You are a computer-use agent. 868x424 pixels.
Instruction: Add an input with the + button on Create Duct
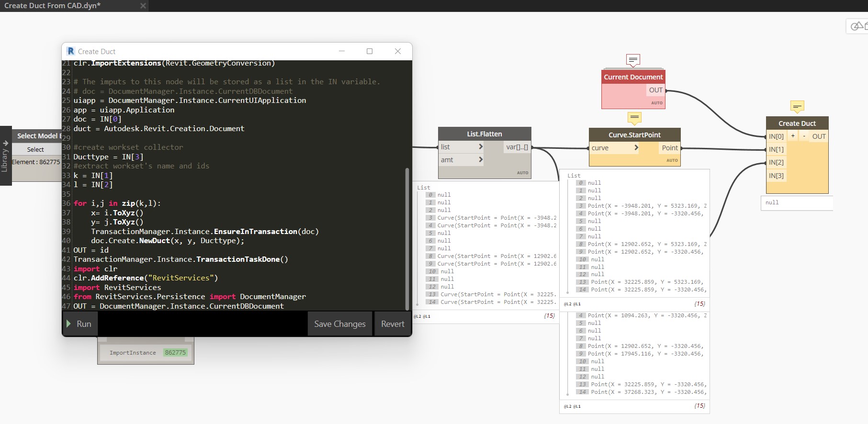793,136
